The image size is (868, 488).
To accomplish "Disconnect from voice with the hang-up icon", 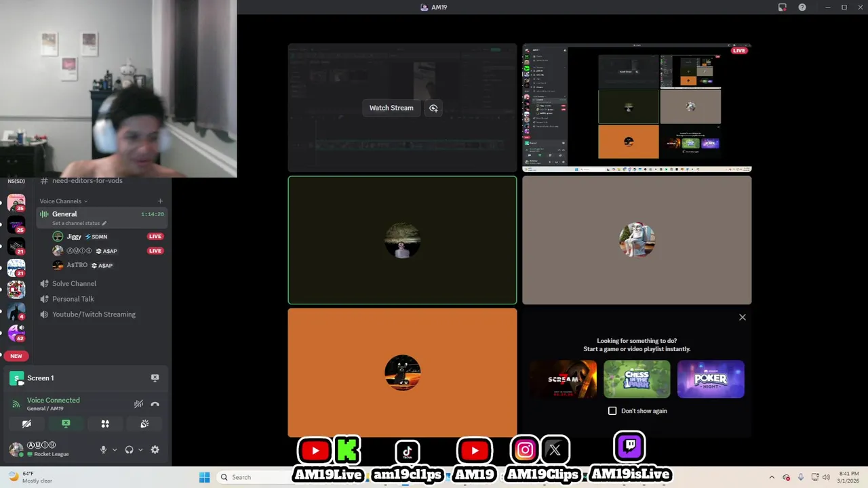I will click(155, 404).
